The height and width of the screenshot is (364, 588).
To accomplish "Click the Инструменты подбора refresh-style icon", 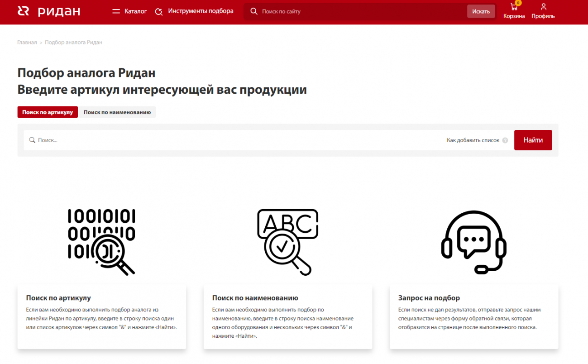I will (x=158, y=11).
